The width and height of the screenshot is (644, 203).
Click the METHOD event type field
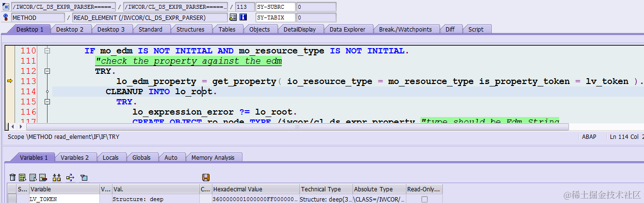tap(37, 17)
